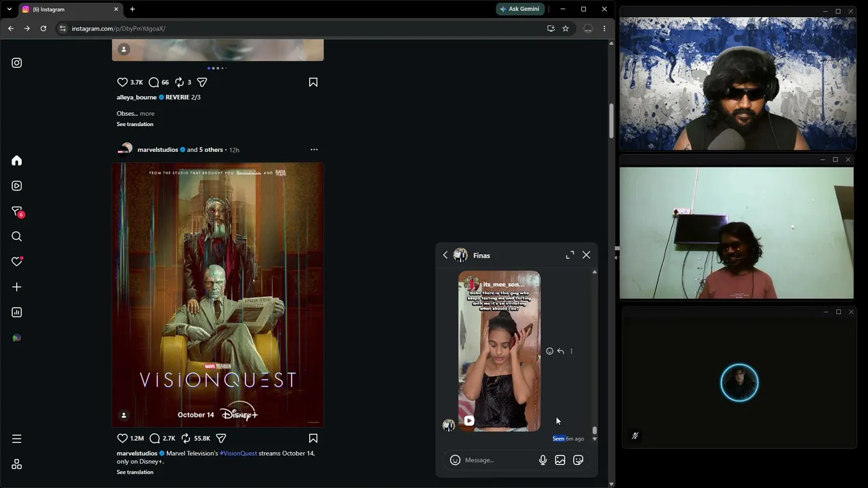Open marvelstudios profile from post header
The height and width of the screenshot is (488, 868).
[157, 150]
